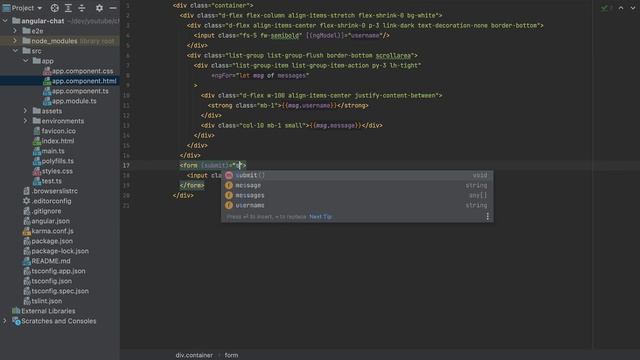Place cursor on closing form tag
Image resolution: width=640 pixels, height=360 pixels.
coord(192,185)
